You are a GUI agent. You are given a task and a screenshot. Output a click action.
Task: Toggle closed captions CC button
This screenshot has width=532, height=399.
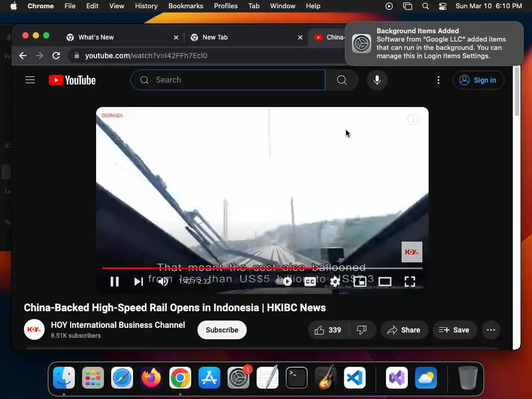click(x=310, y=281)
